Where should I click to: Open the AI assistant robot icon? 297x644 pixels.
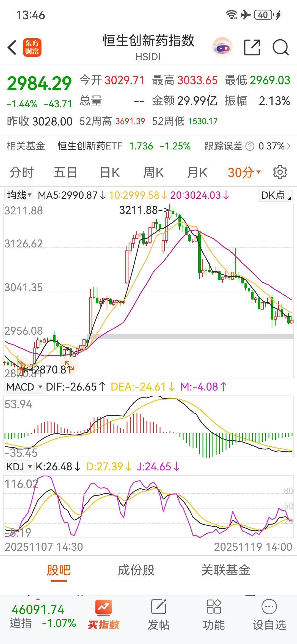click(222, 47)
